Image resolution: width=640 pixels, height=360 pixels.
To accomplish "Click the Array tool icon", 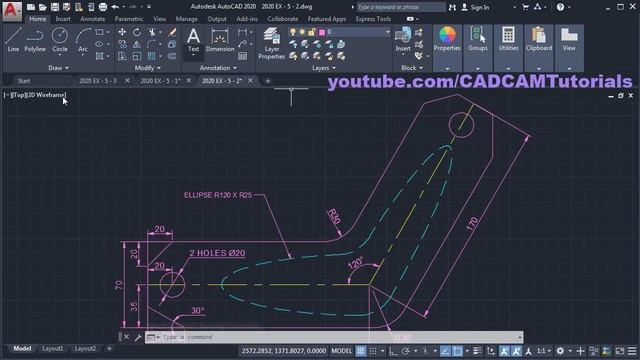I will coord(152,56).
